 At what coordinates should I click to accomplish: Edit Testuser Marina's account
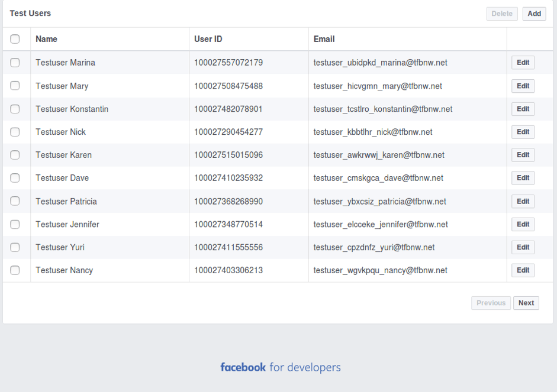(523, 63)
